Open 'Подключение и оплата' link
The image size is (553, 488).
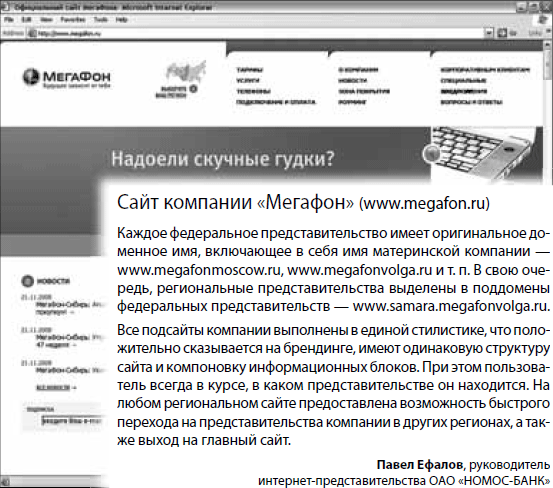coord(276,102)
